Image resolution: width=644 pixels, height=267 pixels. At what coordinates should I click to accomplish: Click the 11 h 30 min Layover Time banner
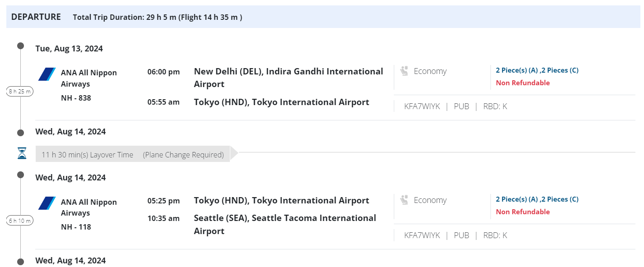coord(132,155)
